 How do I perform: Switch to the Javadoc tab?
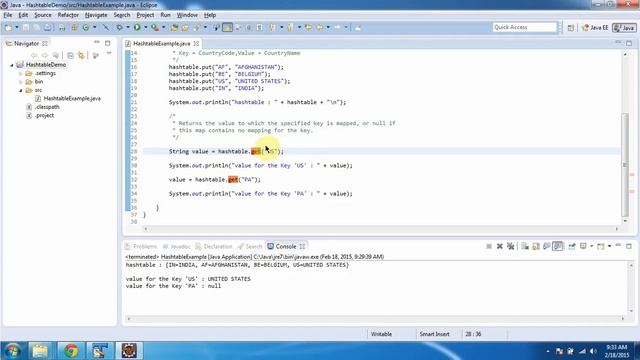click(176, 247)
